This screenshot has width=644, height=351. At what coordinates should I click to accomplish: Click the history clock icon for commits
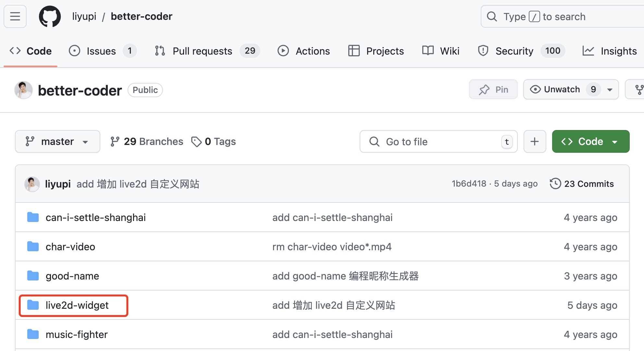pyautogui.click(x=555, y=184)
